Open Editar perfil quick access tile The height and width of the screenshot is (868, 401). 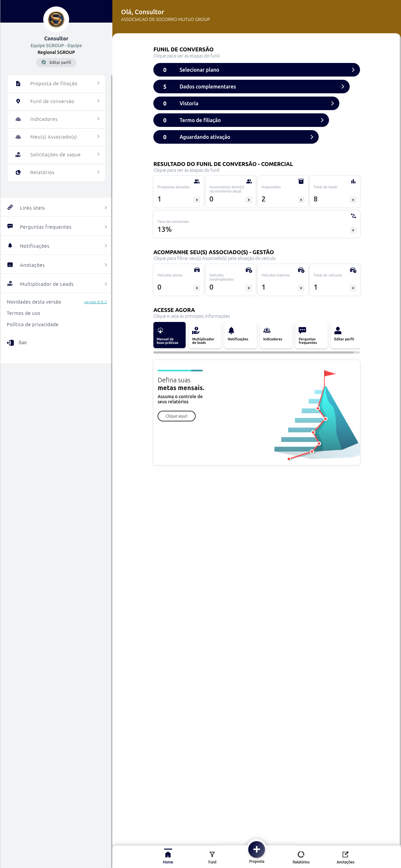[345, 335]
